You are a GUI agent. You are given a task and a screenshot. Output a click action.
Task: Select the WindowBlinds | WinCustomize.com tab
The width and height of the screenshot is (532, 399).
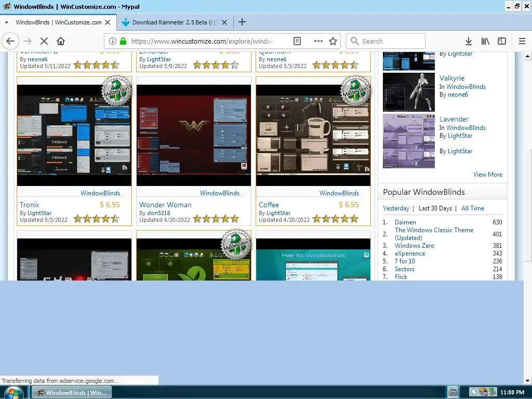58,22
